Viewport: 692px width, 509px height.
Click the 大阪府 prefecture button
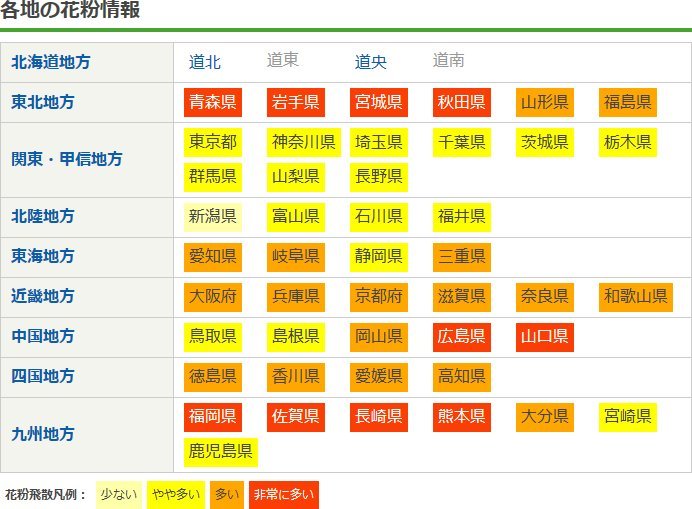pyautogui.click(x=212, y=296)
